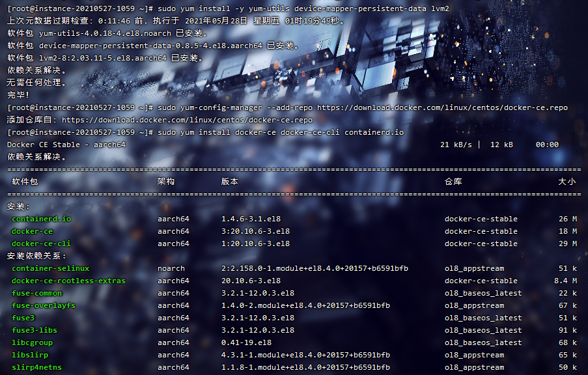Select the slirp4netns package name
This screenshot has width=588, height=375.
click(x=36, y=367)
